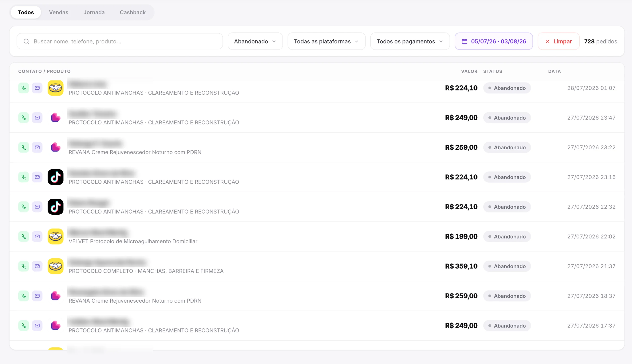This screenshot has width=632, height=364.
Task: Click TikTok logo on 27/07/2026 23:16 order
Action: coord(56,177)
